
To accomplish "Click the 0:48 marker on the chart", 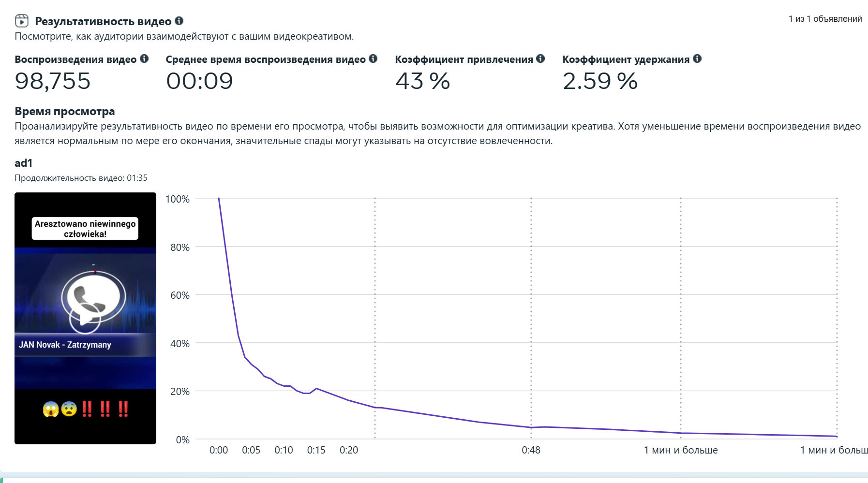I will [x=531, y=450].
